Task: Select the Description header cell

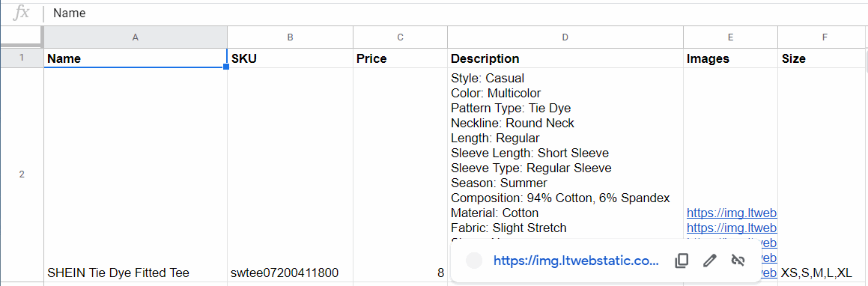Action: click(565, 58)
